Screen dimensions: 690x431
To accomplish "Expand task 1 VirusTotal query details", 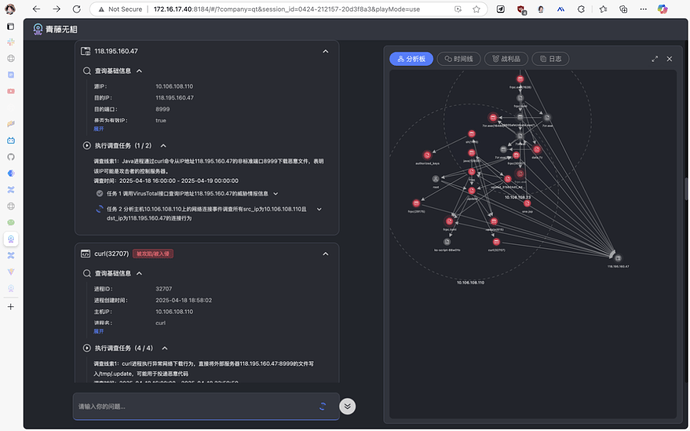I will [276, 194].
